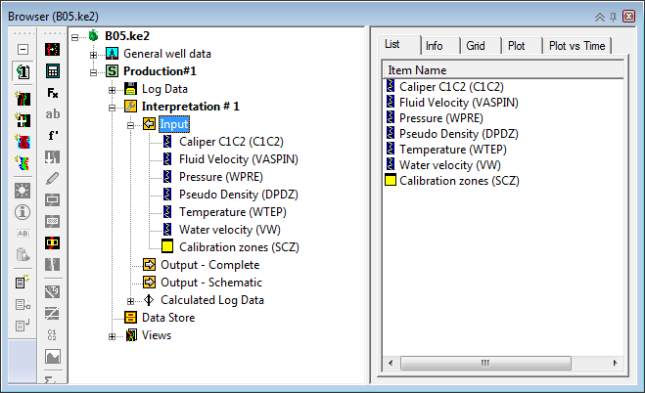Click the f' derivative tool icon
Image resolution: width=645 pixels, height=393 pixels.
(53, 135)
